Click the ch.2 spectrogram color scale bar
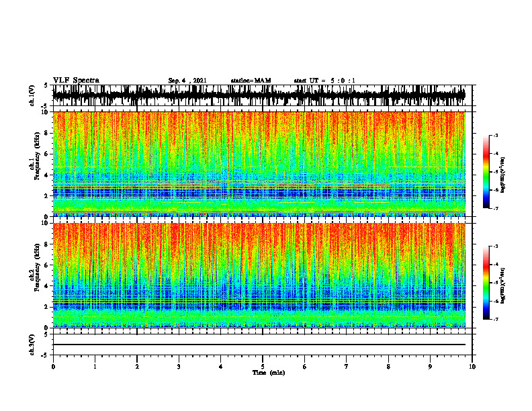The image size is (532, 411). point(486,283)
